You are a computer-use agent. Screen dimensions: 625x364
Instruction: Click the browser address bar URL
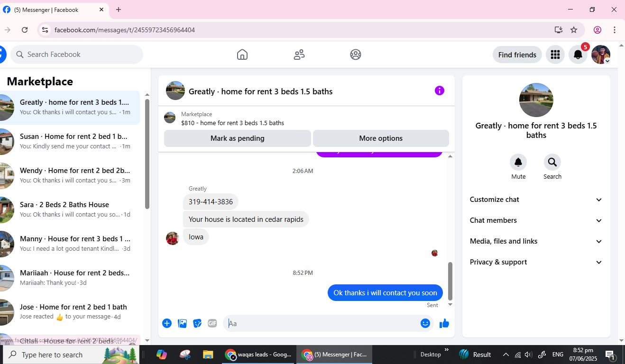[125, 30]
